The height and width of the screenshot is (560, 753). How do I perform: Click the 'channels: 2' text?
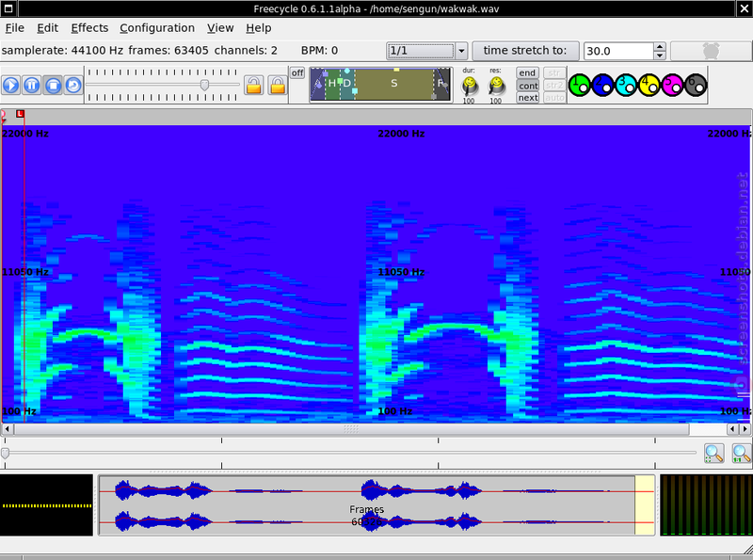(246, 51)
